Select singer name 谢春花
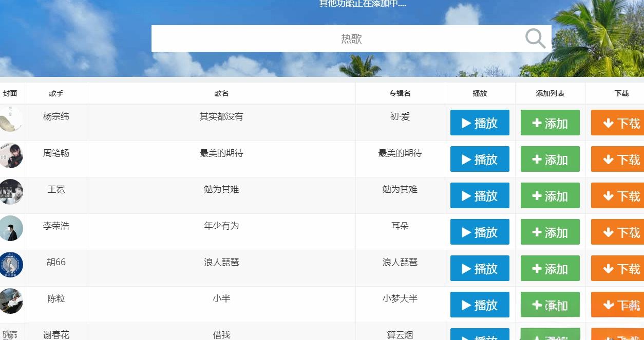The image size is (644, 340). [x=56, y=335]
